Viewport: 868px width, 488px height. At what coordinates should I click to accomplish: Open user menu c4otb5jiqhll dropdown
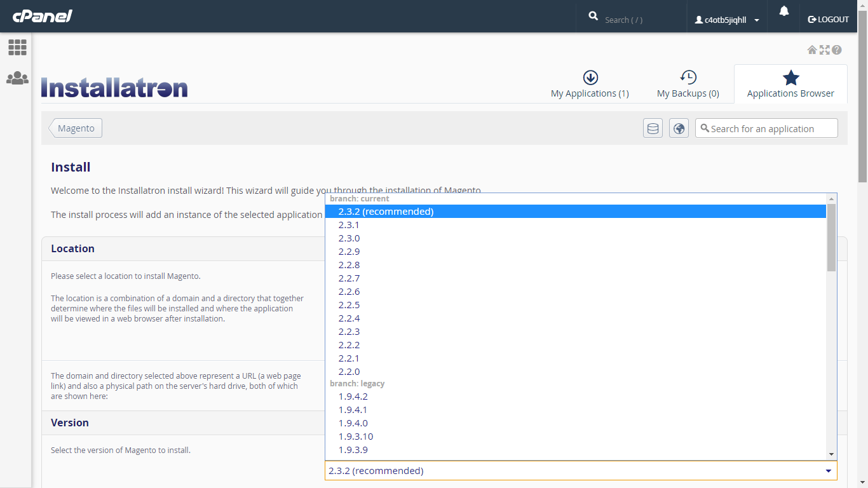point(727,20)
